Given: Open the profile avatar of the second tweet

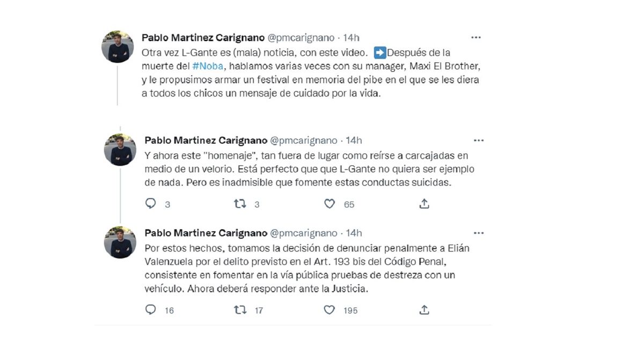Looking at the screenshot, I should [x=120, y=150].
